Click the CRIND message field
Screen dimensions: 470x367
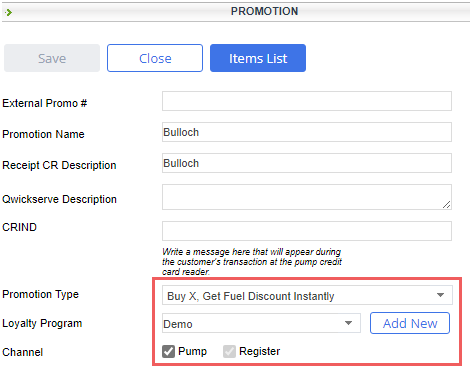[307, 231]
